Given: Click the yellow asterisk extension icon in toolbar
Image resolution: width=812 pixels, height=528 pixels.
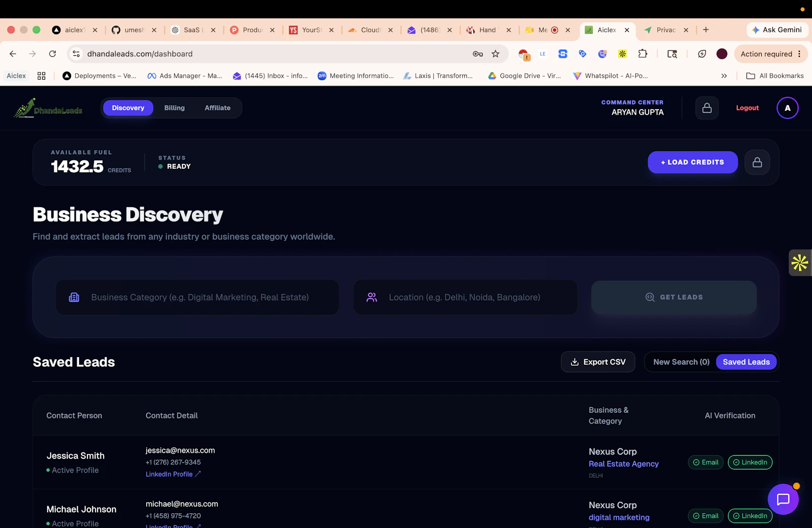Looking at the screenshot, I should click(x=622, y=54).
